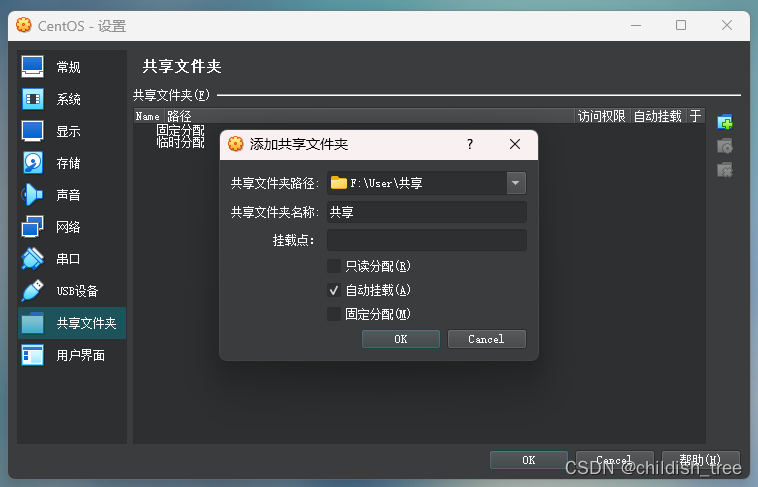
Task: Expand the 共享文件夹路径 dropdown arrow
Action: 516,183
